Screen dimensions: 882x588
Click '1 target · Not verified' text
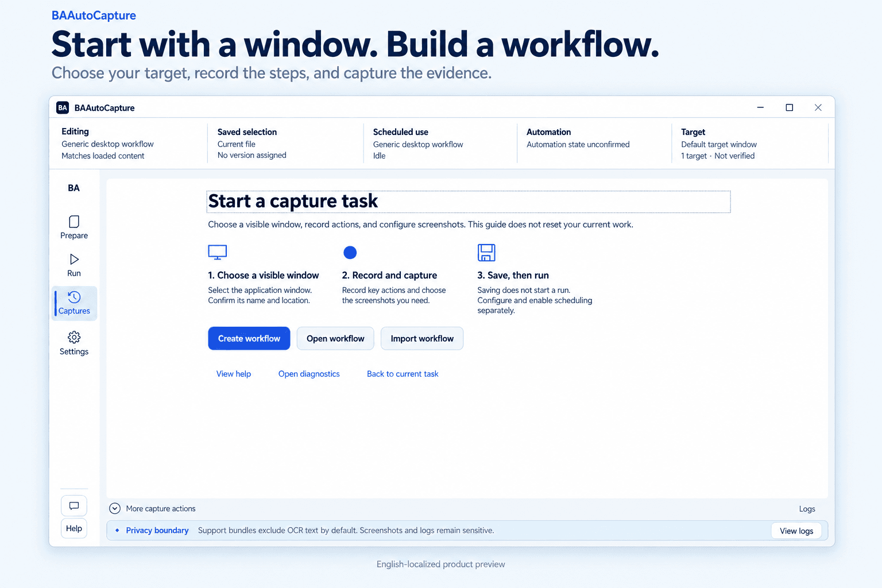[718, 156]
